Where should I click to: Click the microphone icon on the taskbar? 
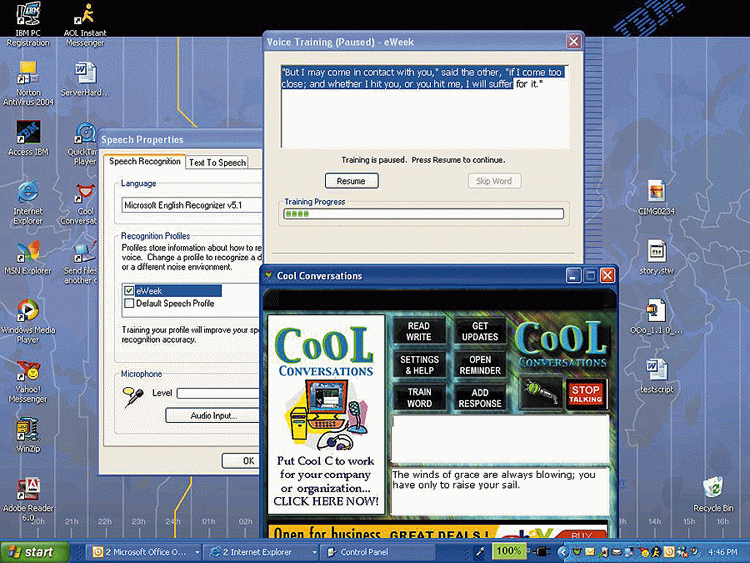[480, 552]
